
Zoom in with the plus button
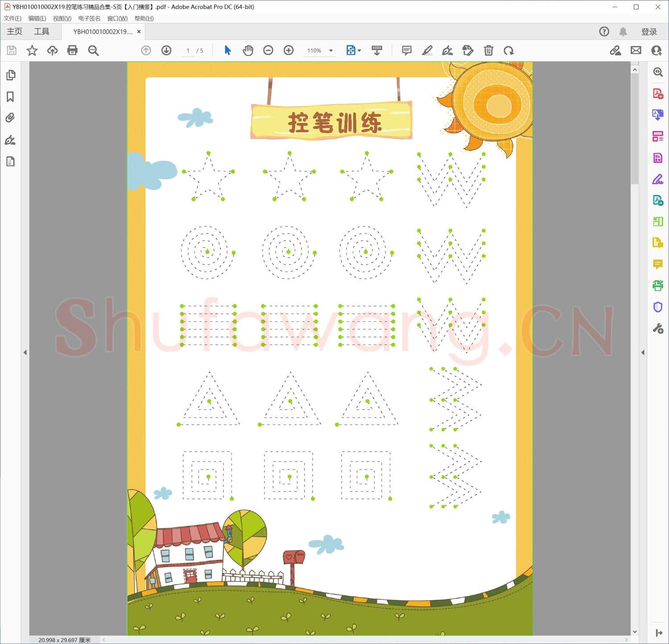click(x=289, y=50)
